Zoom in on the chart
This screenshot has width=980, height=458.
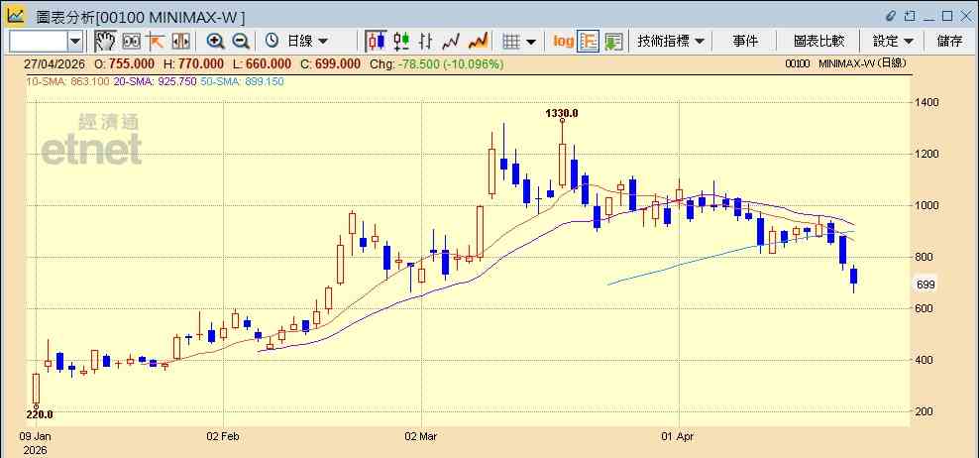[216, 42]
